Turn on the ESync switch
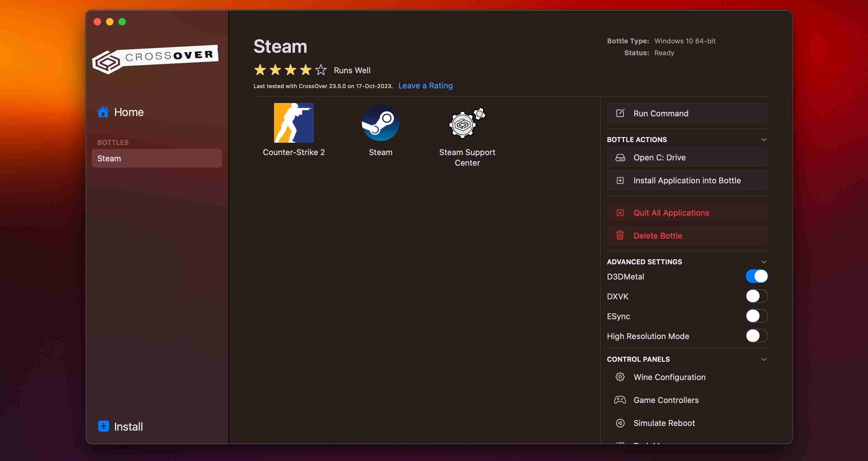The height and width of the screenshot is (461, 868). tap(756, 316)
